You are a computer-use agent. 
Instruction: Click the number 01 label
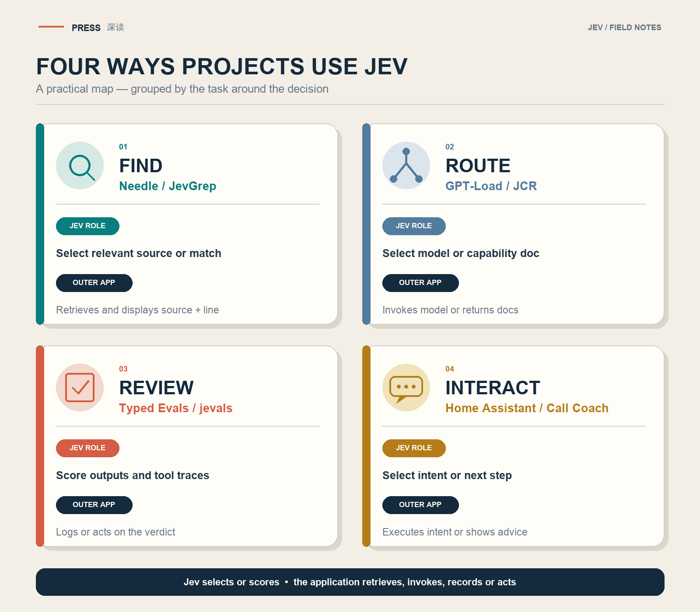click(123, 147)
